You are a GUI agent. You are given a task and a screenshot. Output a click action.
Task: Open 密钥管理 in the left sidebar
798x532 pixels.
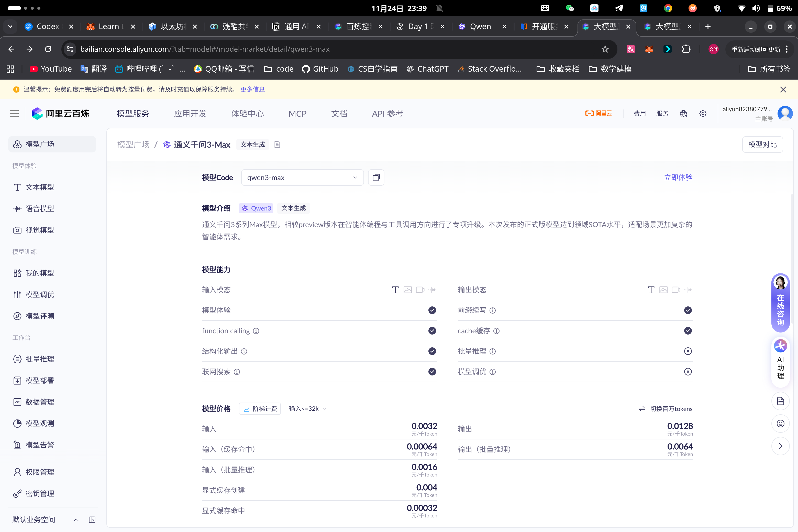pyautogui.click(x=40, y=493)
